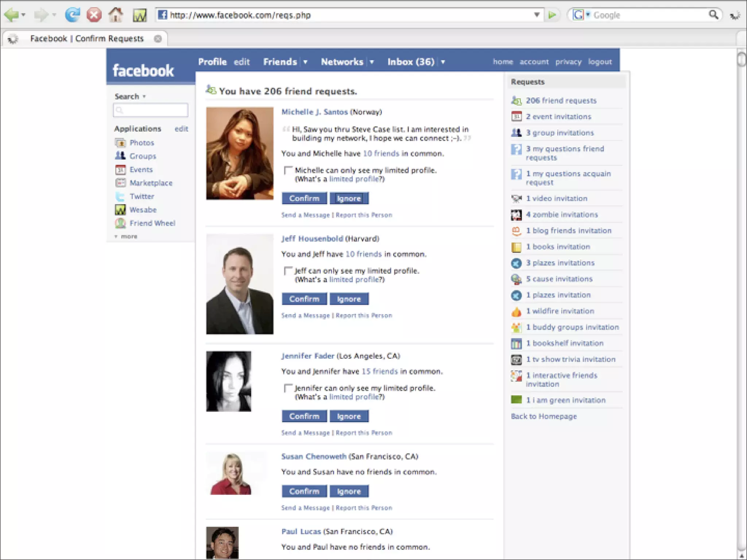Open the forward button history dropdown arrow
Viewport: 747px width, 560px height.
tap(54, 15)
